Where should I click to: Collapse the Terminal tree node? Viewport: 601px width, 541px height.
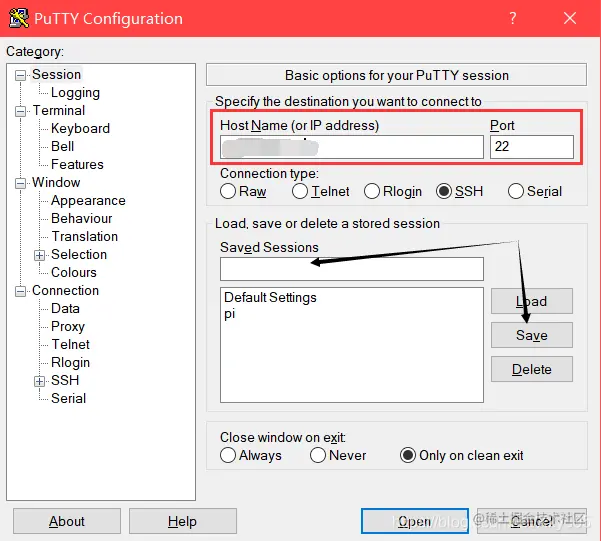click(x=20, y=111)
